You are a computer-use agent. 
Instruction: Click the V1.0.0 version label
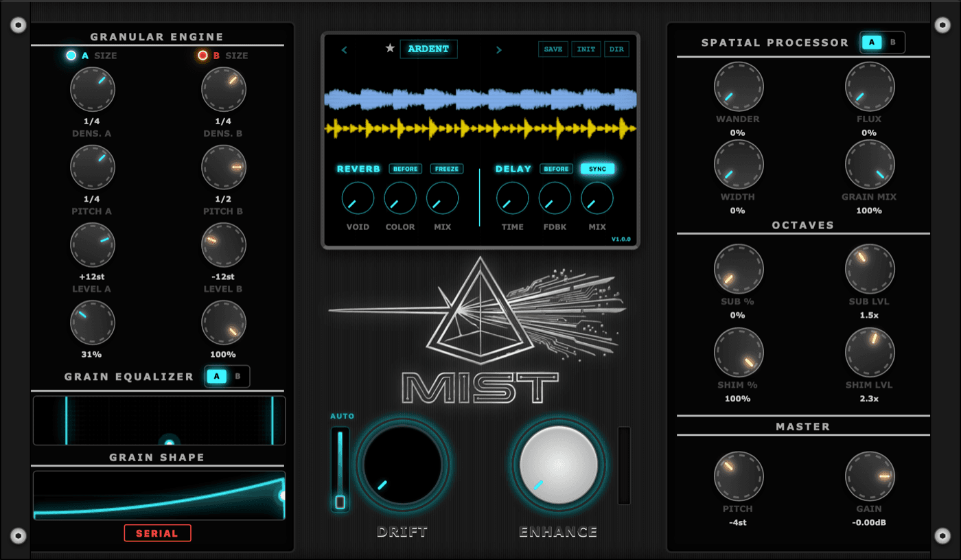tap(621, 240)
